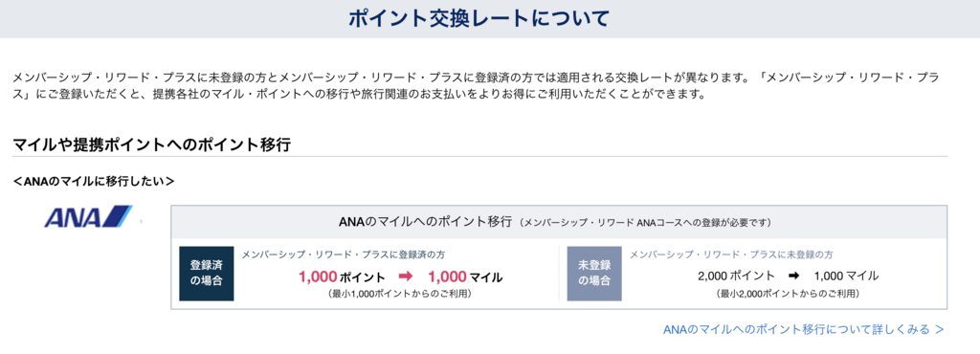Click the ANAコースへの登録が必要です note

coord(647,222)
